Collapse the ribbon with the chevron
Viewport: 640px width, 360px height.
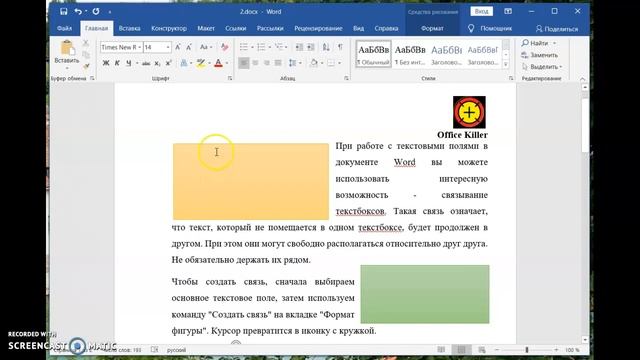pyautogui.click(x=582, y=78)
